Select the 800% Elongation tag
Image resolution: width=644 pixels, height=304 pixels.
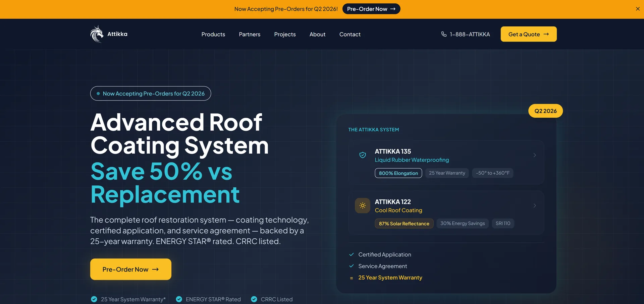pos(398,173)
